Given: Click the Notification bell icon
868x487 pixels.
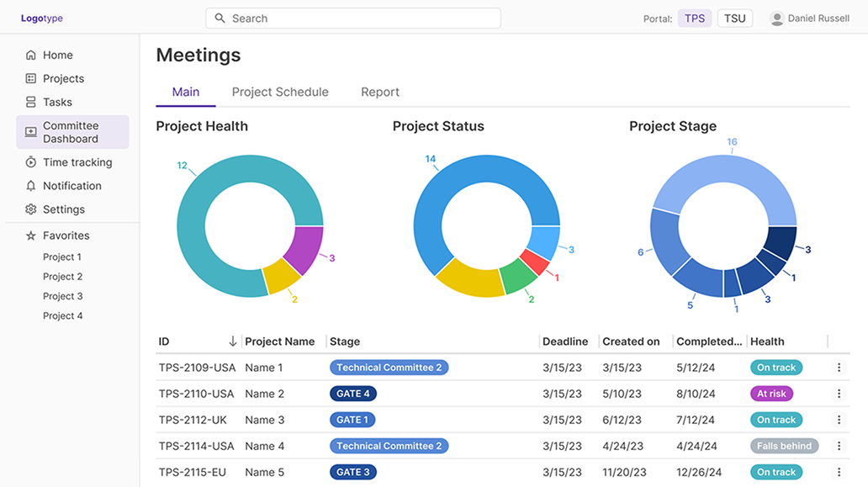Looking at the screenshot, I should coord(31,186).
